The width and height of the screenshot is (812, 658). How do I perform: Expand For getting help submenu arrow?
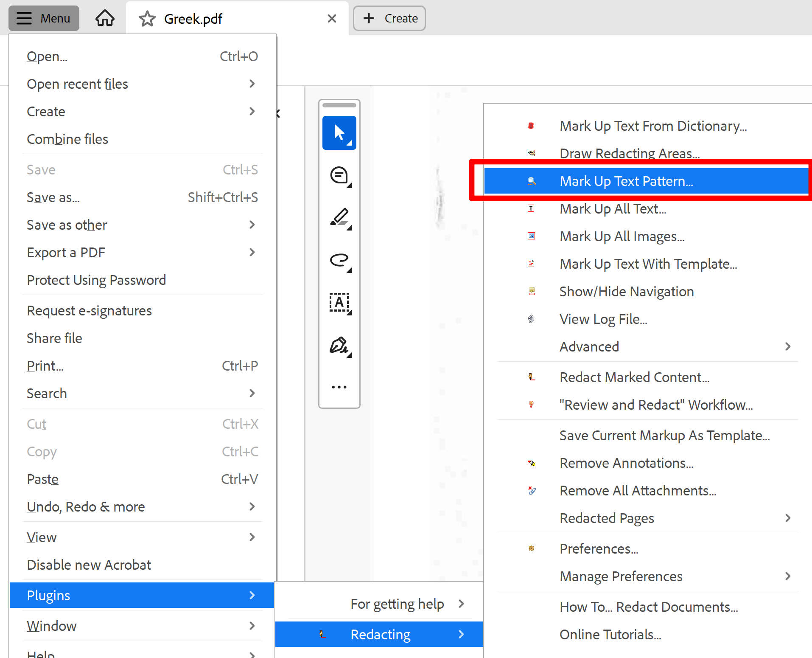pos(462,604)
